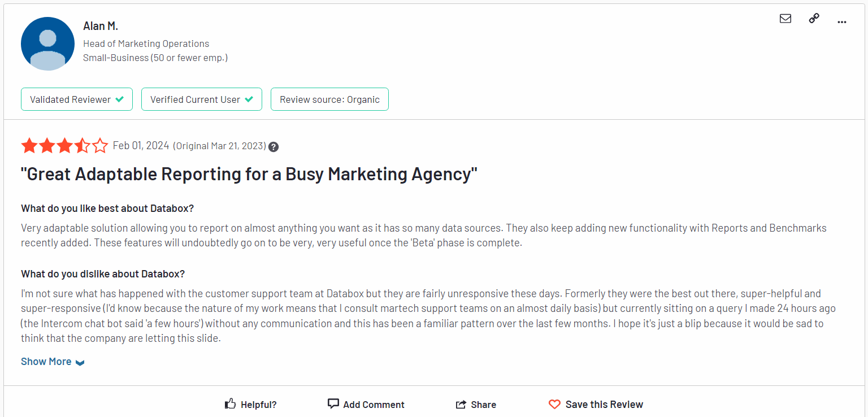Click the envelope message icon

click(785, 19)
